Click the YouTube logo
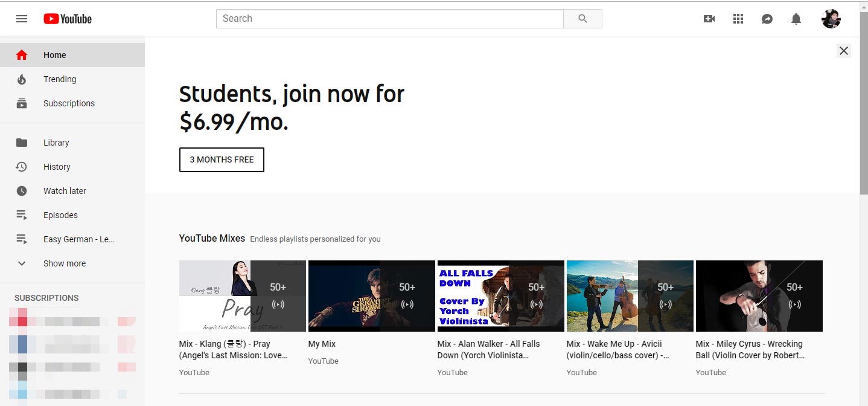868x406 pixels. coord(68,19)
